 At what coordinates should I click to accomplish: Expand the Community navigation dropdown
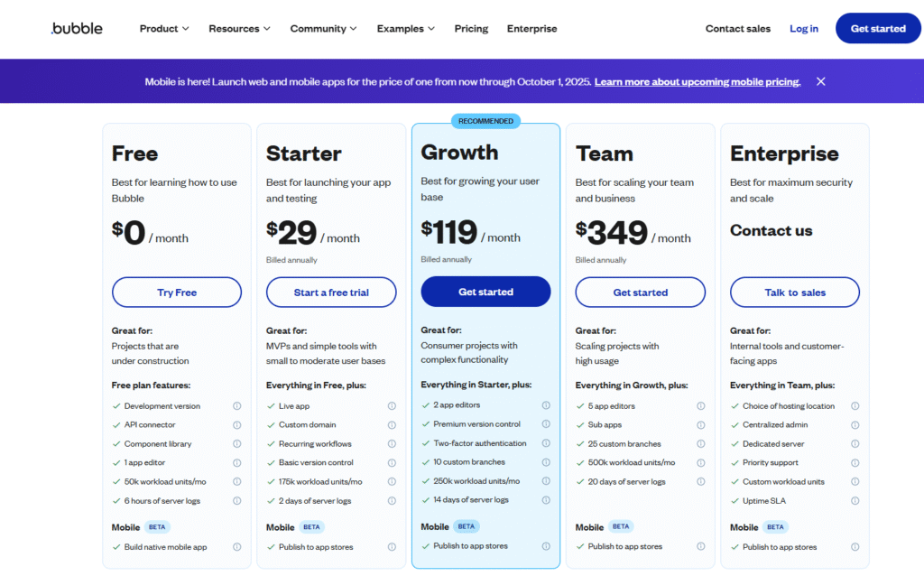(323, 29)
